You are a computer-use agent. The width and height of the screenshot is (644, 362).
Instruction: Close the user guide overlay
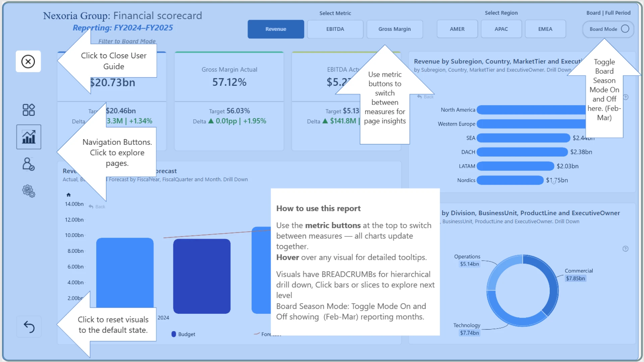[x=28, y=61]
